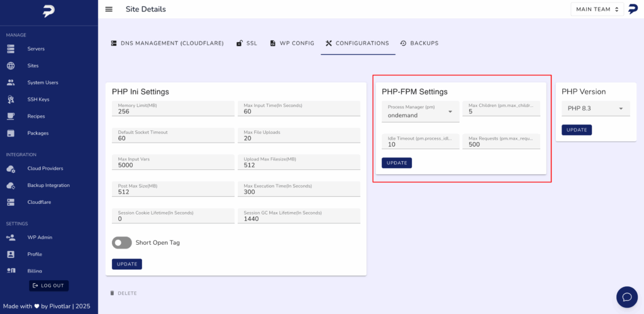Click the Billing icon in sidebar
This screenshot has width=644, height=314.
coord(11,271)
